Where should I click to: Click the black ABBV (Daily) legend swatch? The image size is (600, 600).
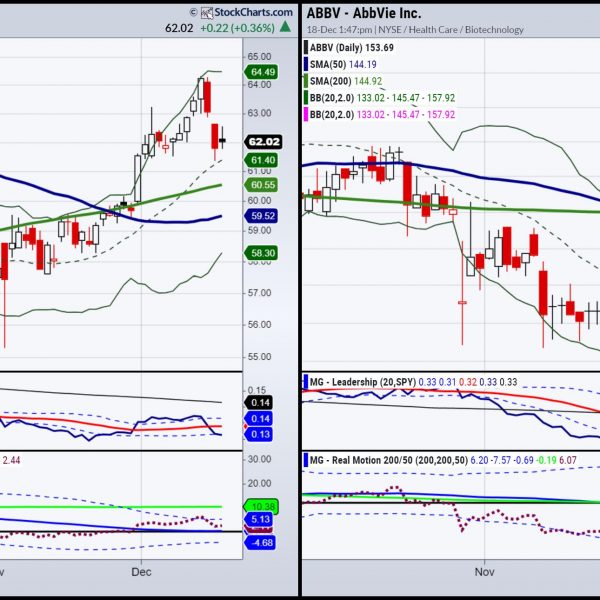click(x=306, y=47)
